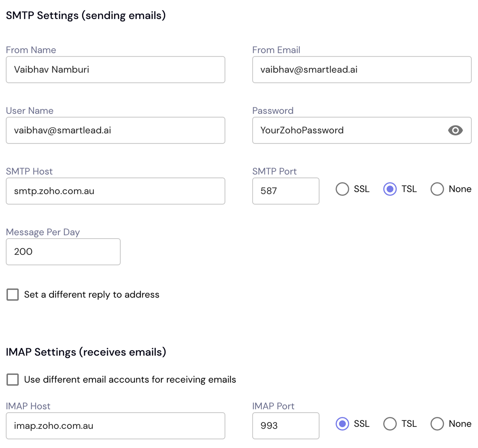The image size is (478, 448).
Task: Select SSL for the IMAP port
Action: [342, 424]
